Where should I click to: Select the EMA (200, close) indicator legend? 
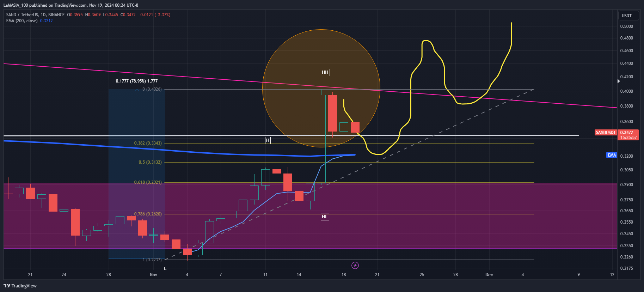[x=22, y=21]
